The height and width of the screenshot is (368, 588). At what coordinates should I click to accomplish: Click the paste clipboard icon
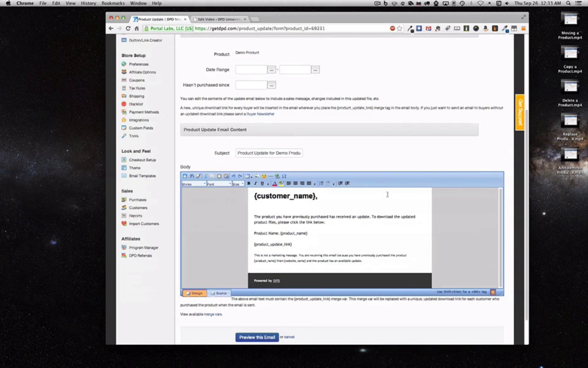click(x=219, y=176)
